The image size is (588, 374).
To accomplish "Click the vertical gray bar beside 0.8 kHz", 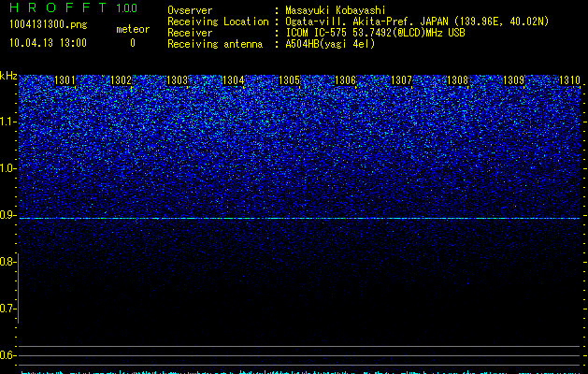I will 18,288.
